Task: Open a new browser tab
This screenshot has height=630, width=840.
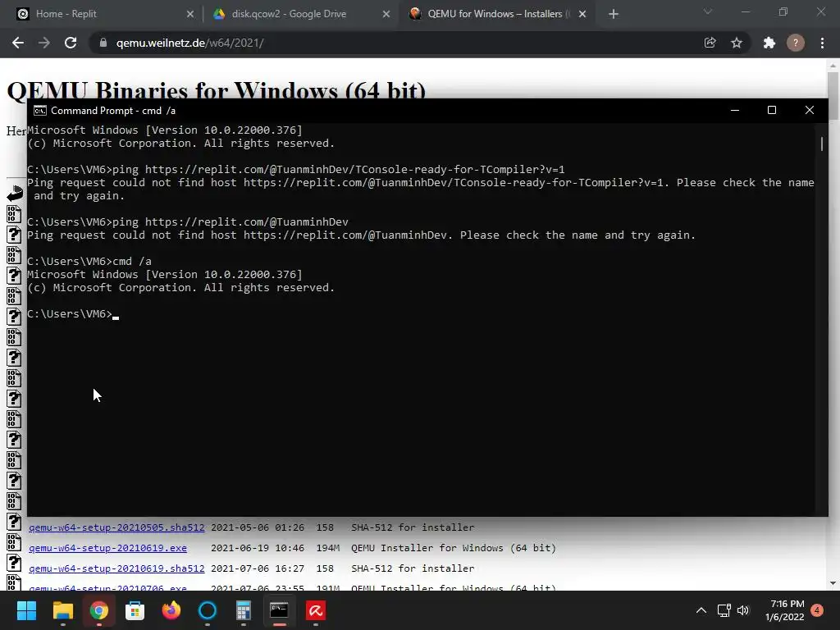Action: pyautogui.click(x=614, y=14)
